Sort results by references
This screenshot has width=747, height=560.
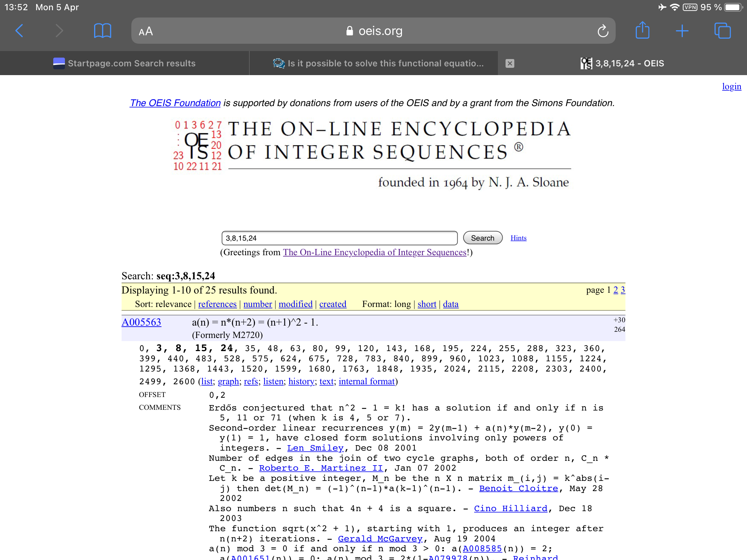217,304
